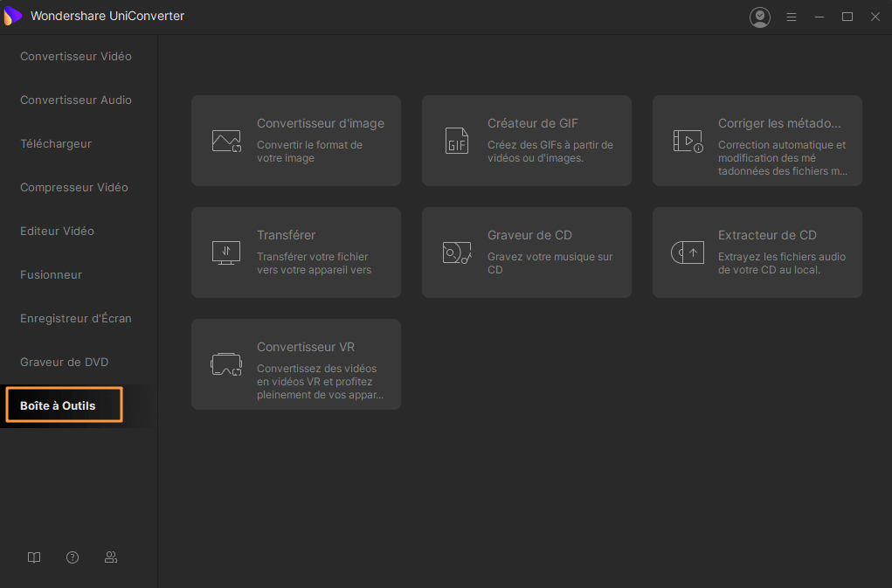Open the hamburger menu in title bar
Viewport: 892px width, 588px height.
tap(792, 17)
